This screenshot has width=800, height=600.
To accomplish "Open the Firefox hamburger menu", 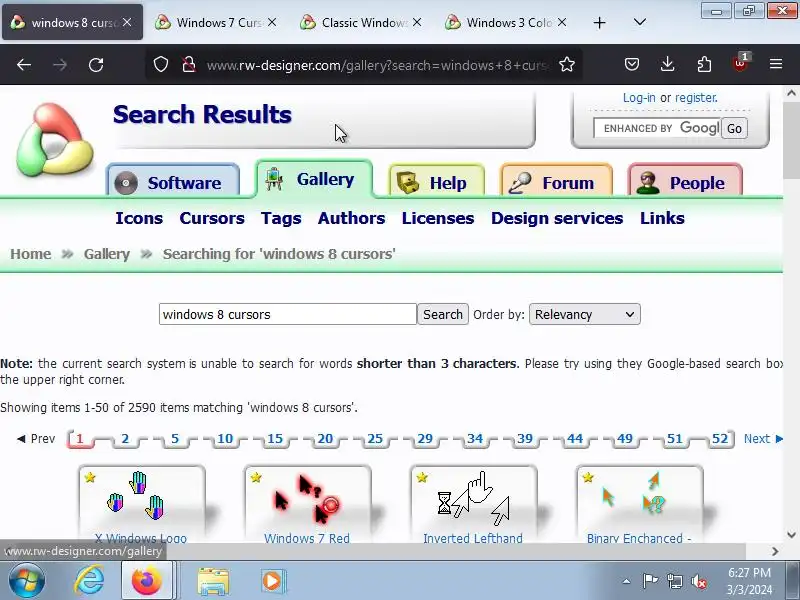I will (x=776, y=64).
